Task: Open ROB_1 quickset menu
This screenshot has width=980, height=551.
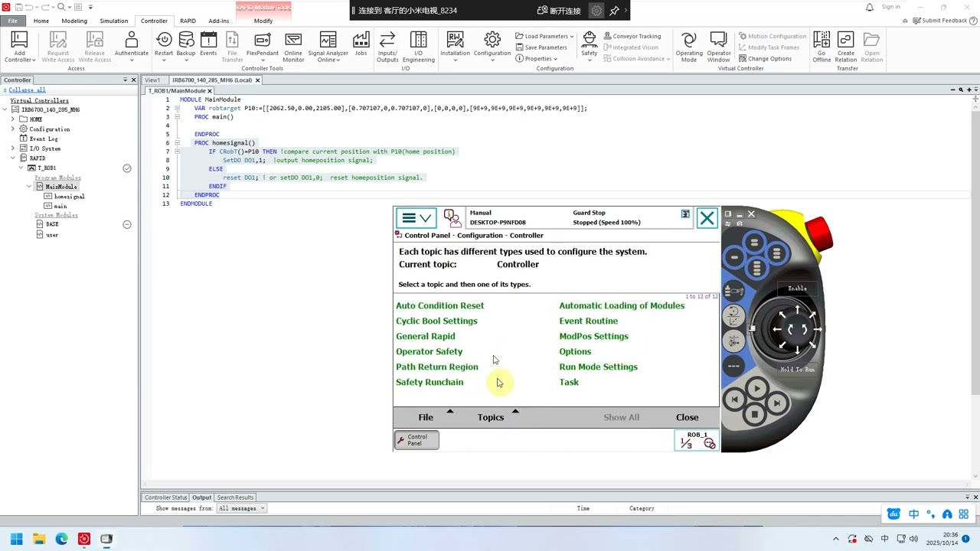Action: (x=697, y=440)
